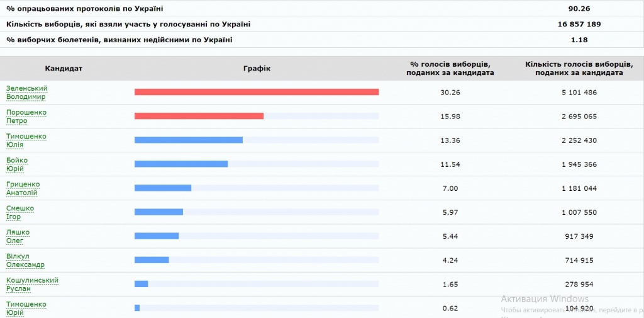Open candidate link Ляшко Олег
644x318 pixels.
18,236
